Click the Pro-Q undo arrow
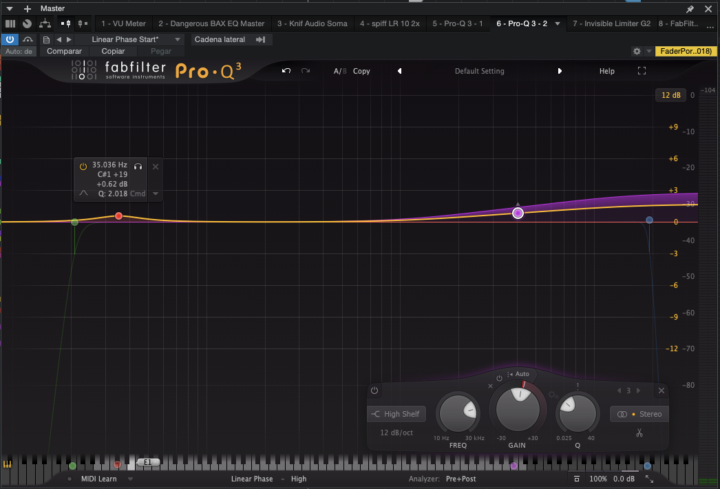The height and width of the screenshot is (489, 720). click(x=286, y=71)
